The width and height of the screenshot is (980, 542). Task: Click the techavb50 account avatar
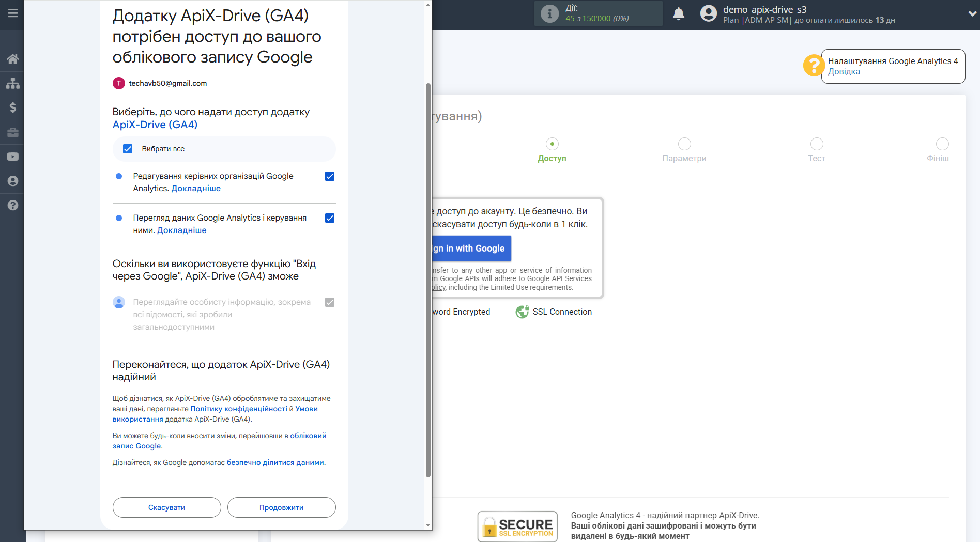pos(119,83)
